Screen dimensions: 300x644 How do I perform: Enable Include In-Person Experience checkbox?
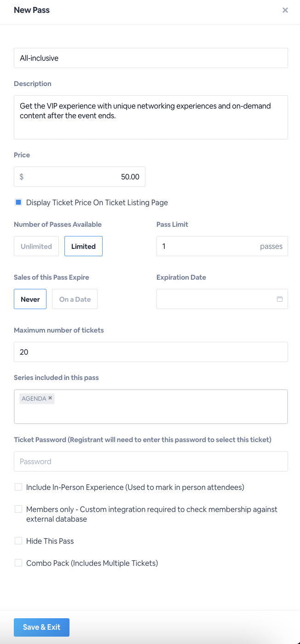[x=18, y=487]
